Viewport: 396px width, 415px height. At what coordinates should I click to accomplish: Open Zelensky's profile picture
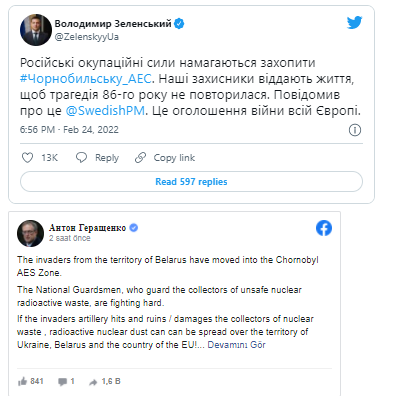pos(36,30)
